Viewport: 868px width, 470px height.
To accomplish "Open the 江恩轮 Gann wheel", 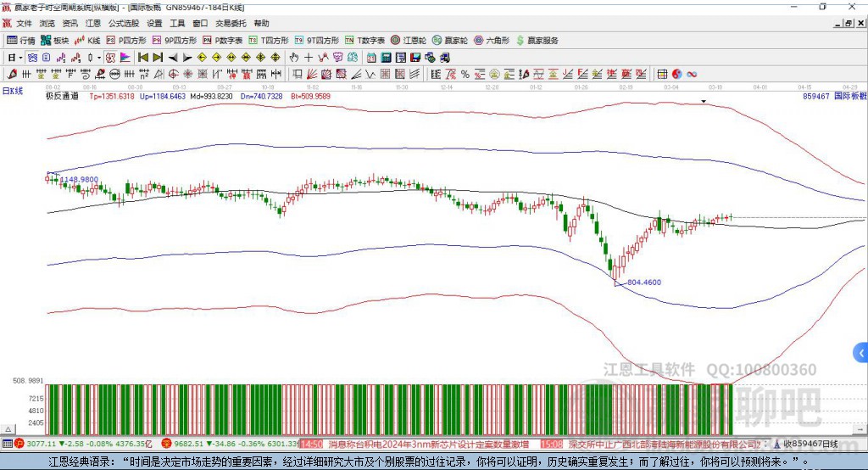I will 409,41.
